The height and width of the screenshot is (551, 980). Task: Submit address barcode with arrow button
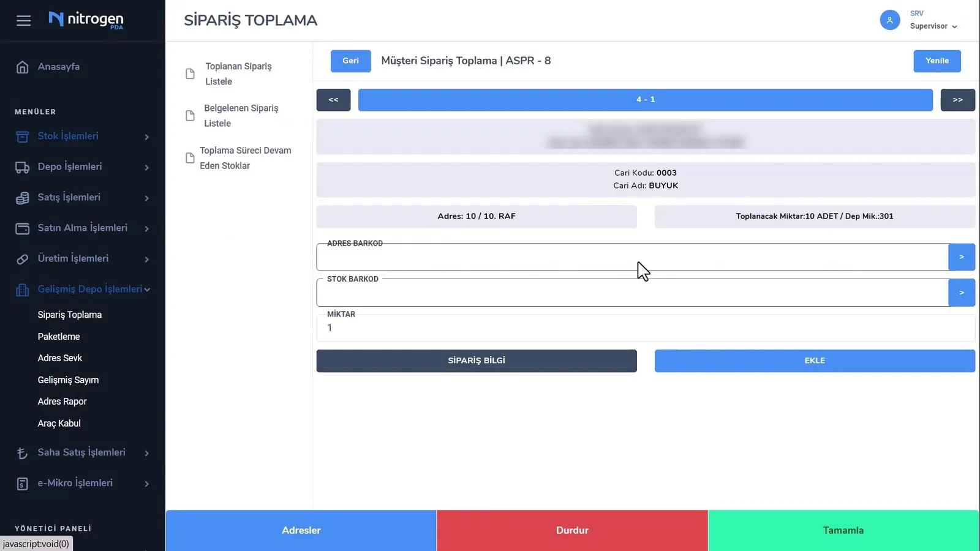click(x=962, y=257)
